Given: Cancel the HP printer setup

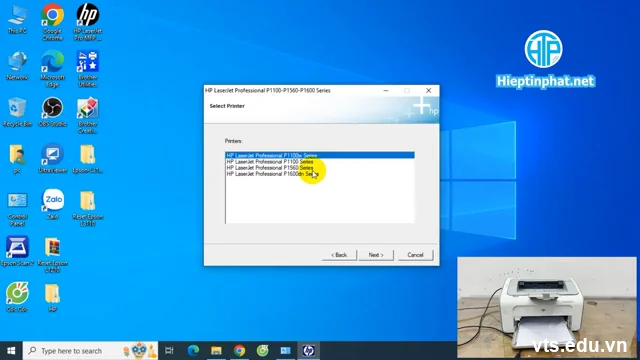Looking at the screenshot, I should pyautogui.click(x=416, y=255).
